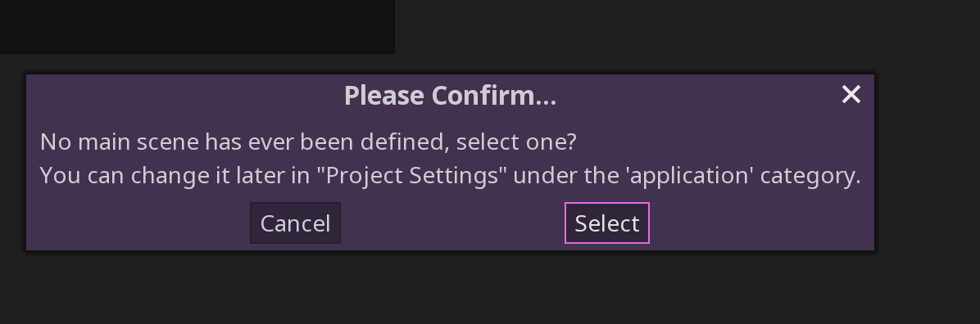Click the white cross icon in the title bar
The width and height of the screenshot is (980, 324).
[x=851, y=95]
